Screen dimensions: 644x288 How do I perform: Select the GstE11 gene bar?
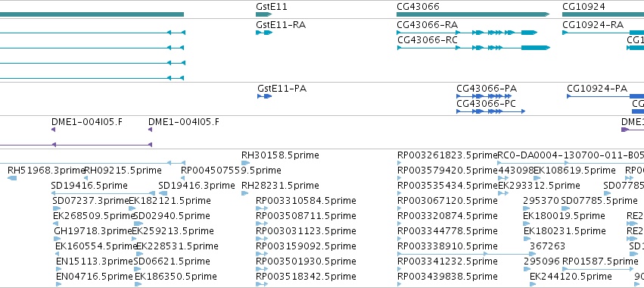point(263,14)
